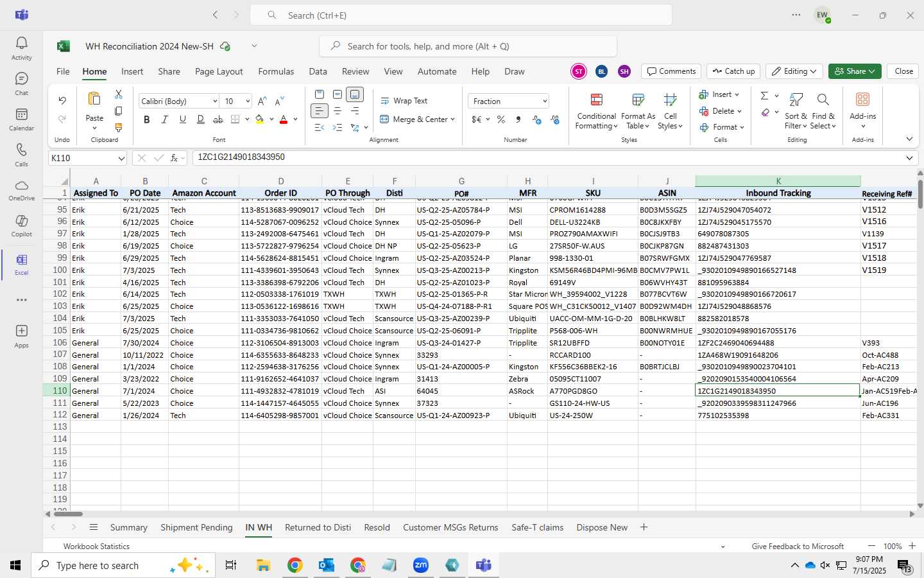Click the AutoSum sigma icon
The width and height of the screenshot is (924, 578).
pos(764,96)
